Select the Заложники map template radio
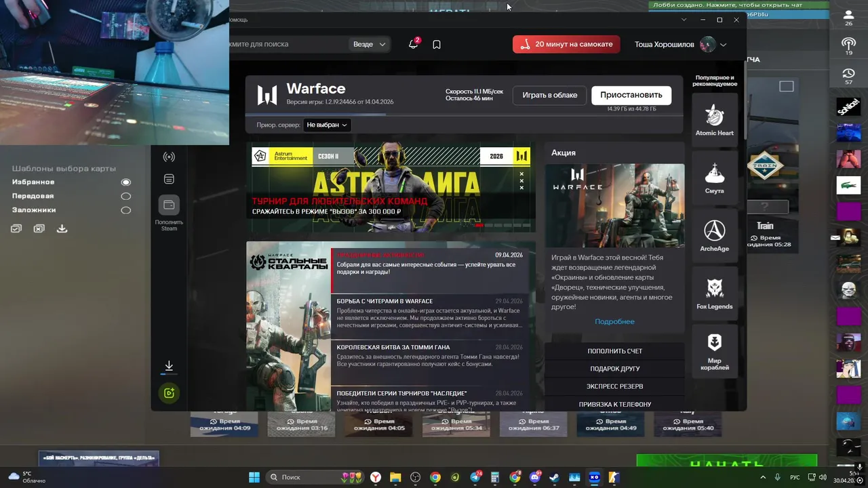 125,211
